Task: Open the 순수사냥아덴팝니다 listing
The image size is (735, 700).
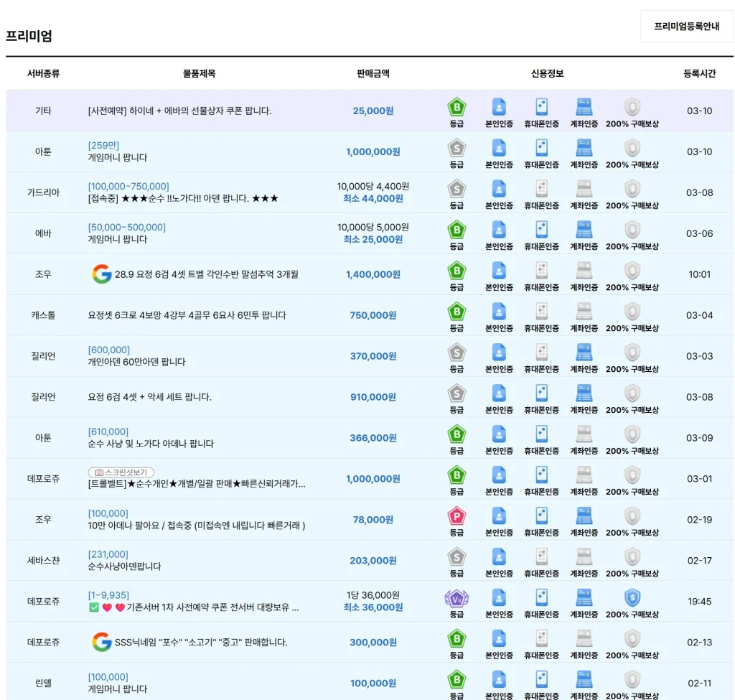Action: (124, 566)
